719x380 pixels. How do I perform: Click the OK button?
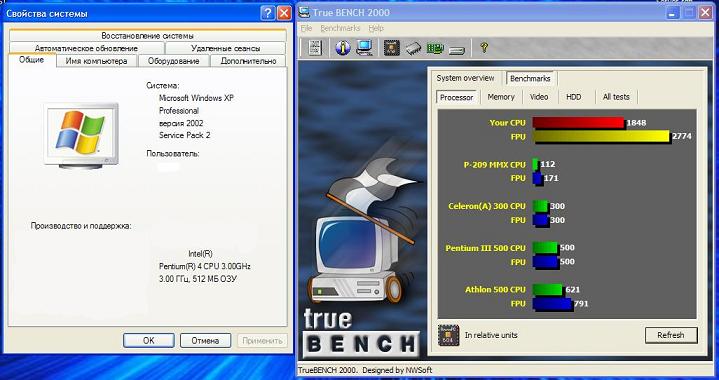click(149, 341)
